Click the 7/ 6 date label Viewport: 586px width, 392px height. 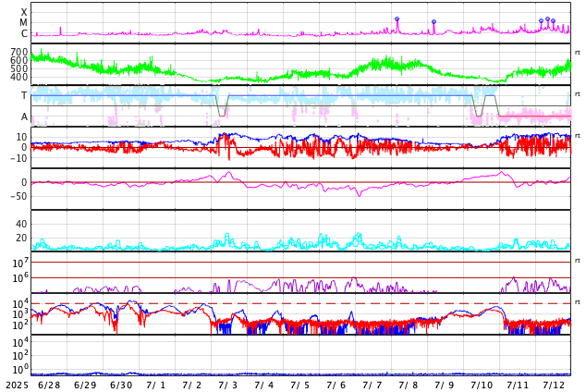pyautogui.click(x=336, y=386)
